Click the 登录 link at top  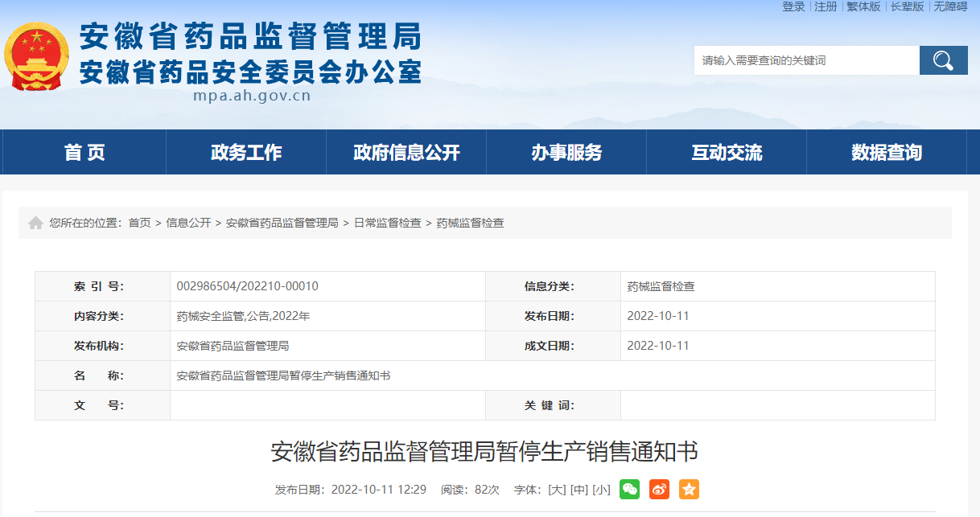coord(793,6)
